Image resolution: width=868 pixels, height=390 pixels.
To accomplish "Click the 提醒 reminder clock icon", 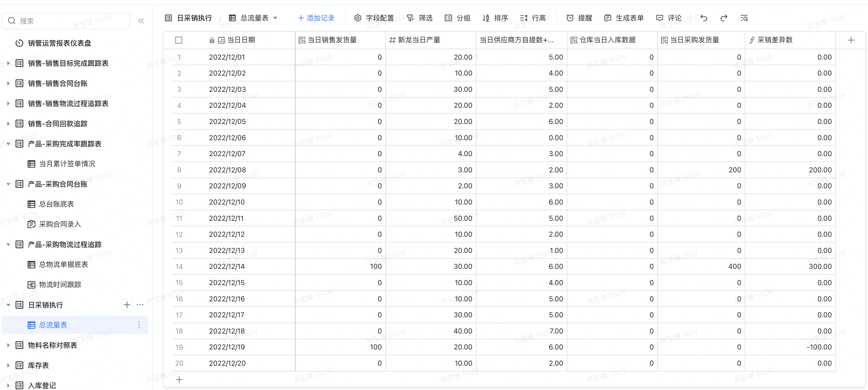I will [x=570, y=18].
